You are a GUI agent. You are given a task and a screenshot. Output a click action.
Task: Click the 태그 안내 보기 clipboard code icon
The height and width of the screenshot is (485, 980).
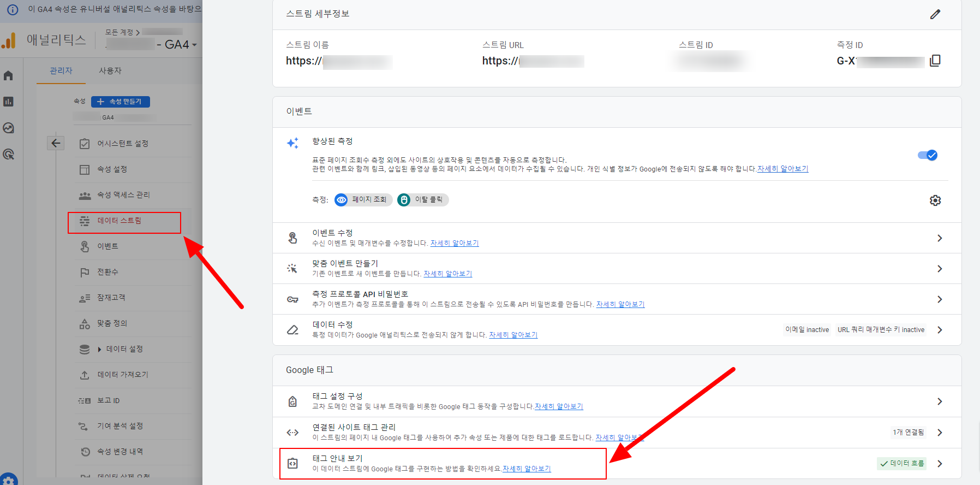292,464
